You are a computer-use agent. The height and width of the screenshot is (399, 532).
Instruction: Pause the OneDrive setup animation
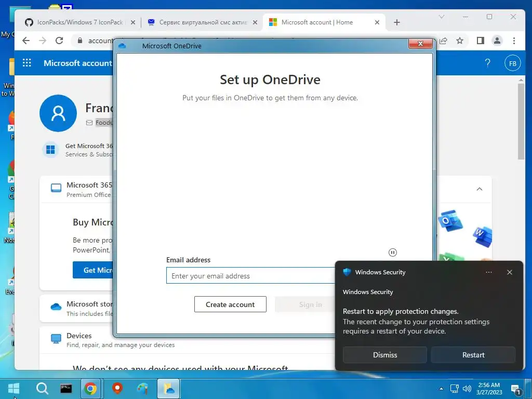tap(393, 252)
